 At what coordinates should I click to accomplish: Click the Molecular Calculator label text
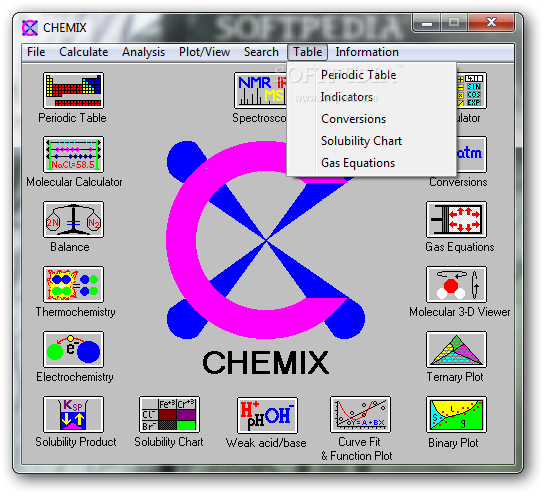pos(74,182)
